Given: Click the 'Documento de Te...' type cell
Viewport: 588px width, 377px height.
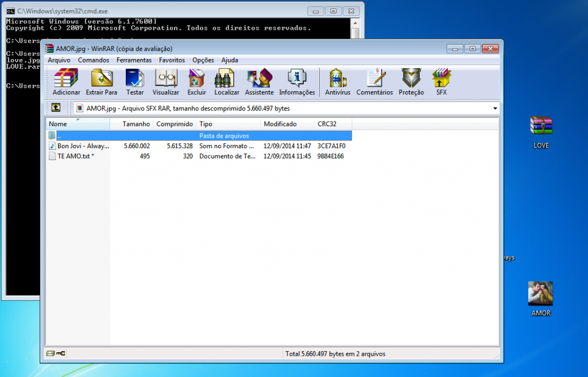Looking at the screenshot, I should [227, 156].
